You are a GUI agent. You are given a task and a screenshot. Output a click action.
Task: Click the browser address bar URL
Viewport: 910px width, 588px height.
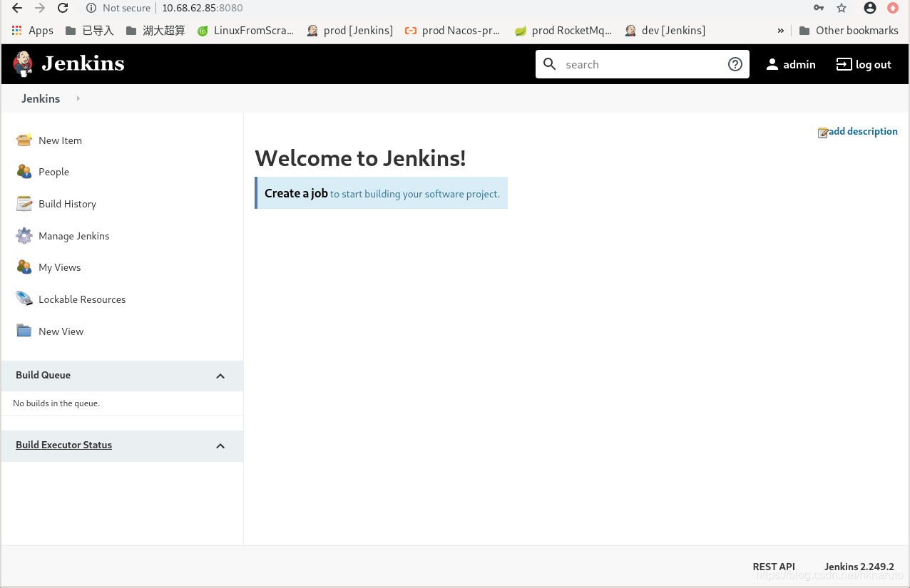coord(203,8)
